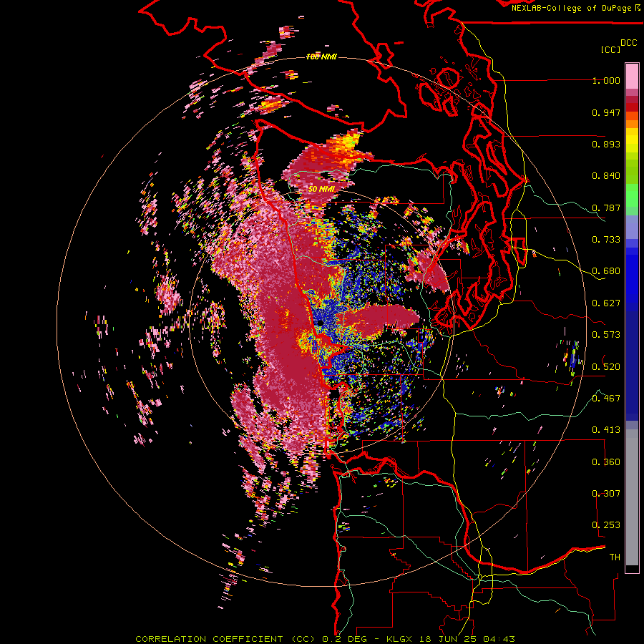The image size is (644, 644).
Task: Click the 1.000 scale value
Action: coord(606,80)
